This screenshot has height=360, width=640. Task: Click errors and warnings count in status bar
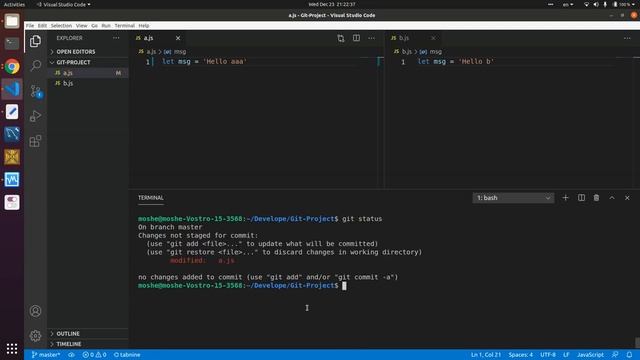[94, 355]
